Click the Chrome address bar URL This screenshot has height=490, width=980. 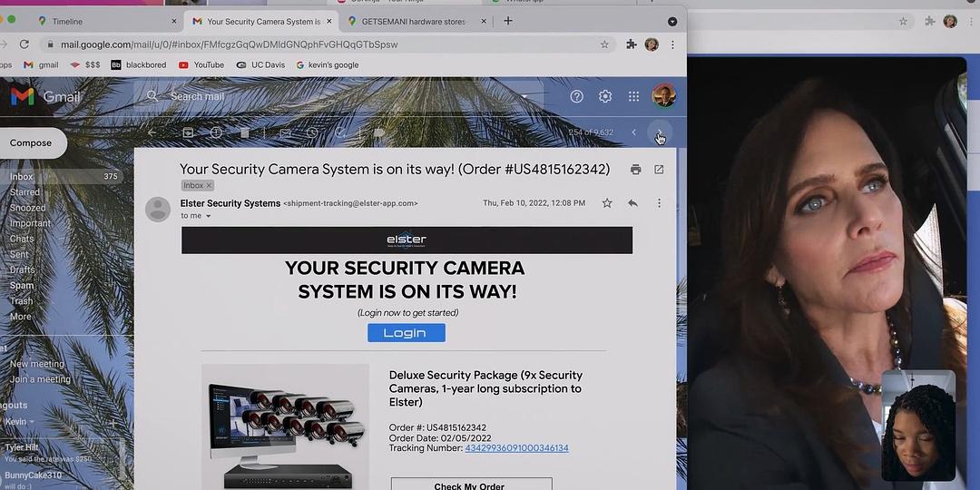tap(229, 44)
